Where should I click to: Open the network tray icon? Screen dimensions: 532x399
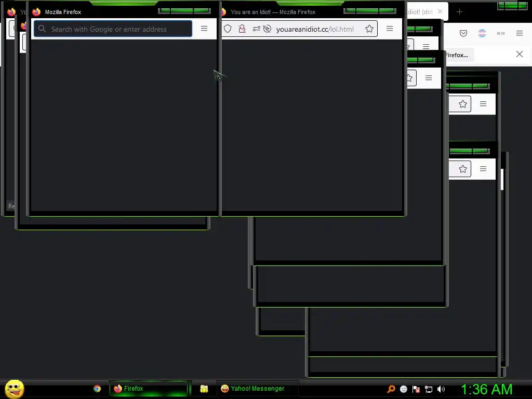coord(429,389)
